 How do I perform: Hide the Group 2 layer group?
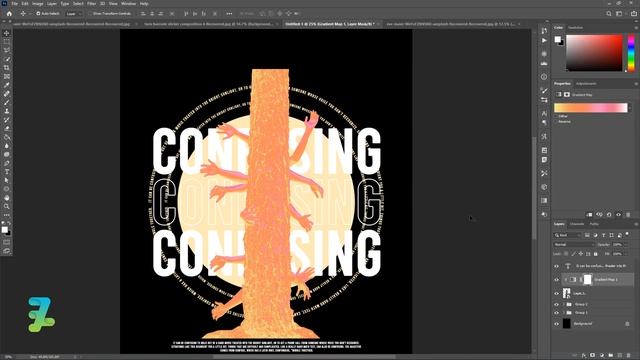coord(556,304)
